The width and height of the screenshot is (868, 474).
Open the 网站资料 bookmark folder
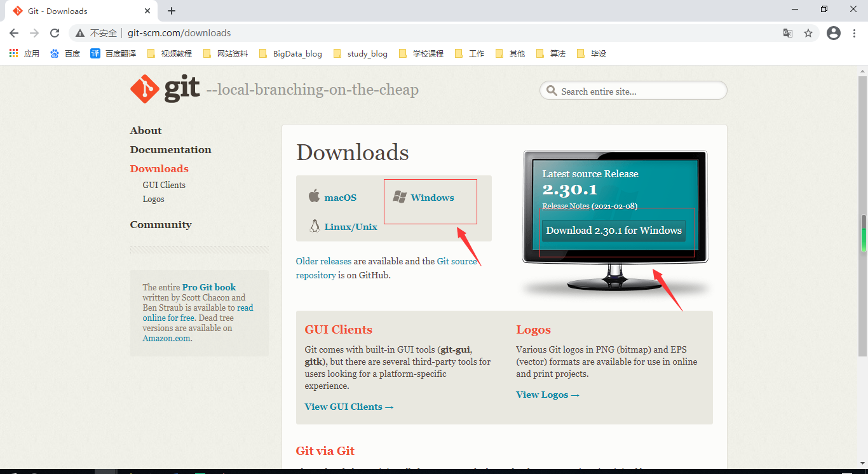coord(225,53)
